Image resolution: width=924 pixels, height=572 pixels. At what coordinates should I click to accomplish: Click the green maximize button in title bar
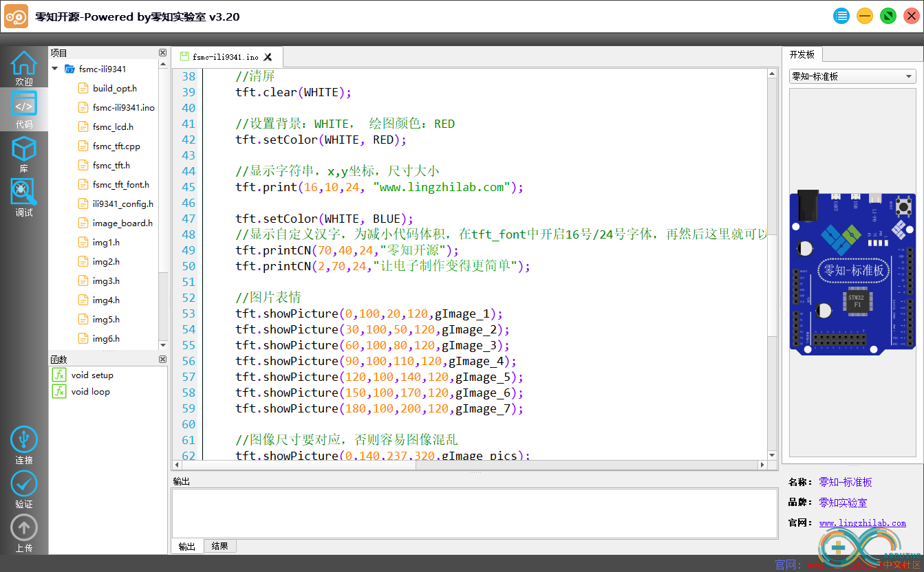(888, 16)
